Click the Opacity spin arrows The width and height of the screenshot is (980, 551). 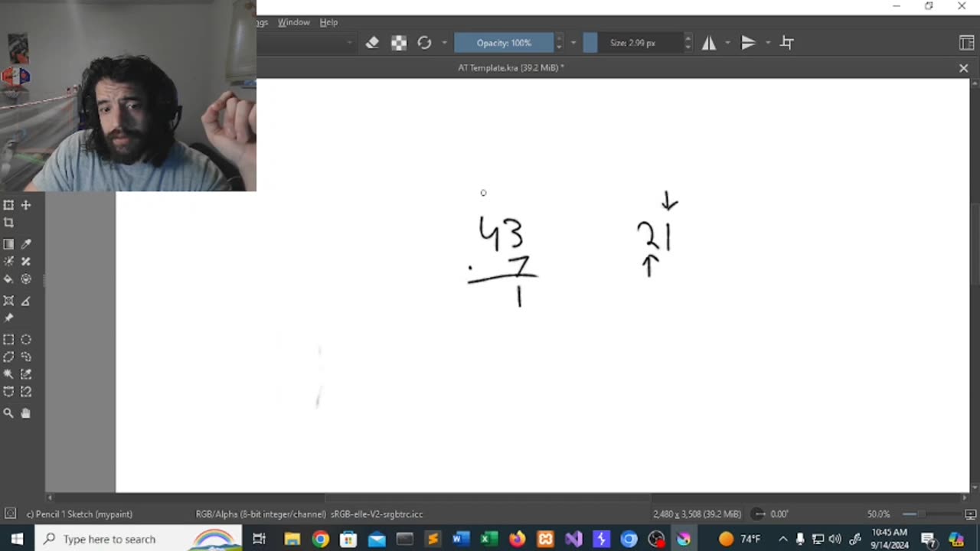pos(559,43)
